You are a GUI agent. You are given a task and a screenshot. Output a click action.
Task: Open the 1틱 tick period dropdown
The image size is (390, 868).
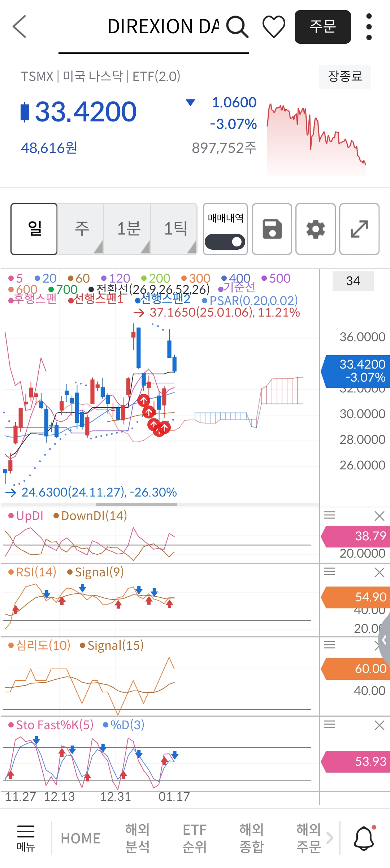coord(174,229)
